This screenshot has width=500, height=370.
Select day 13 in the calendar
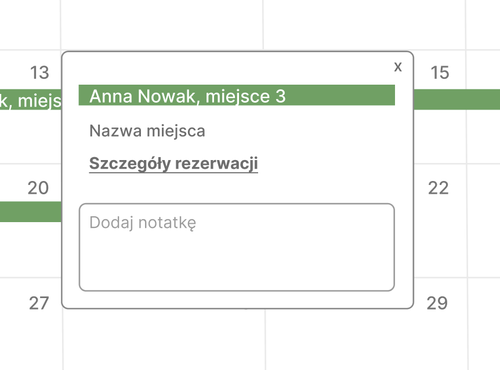pos(39,72)
